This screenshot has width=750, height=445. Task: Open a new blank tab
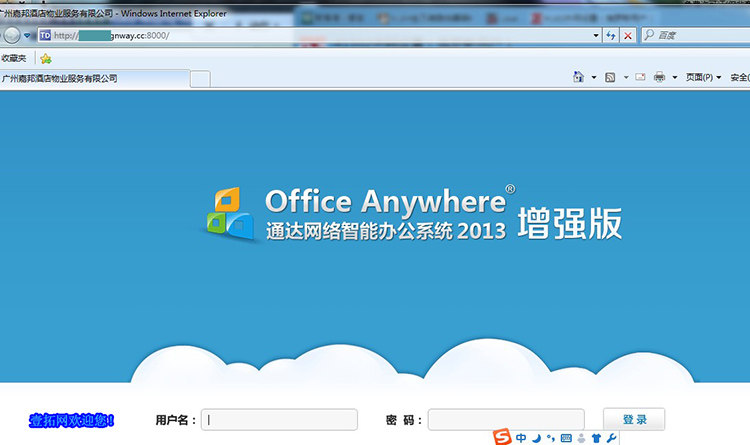click(200, 79)
